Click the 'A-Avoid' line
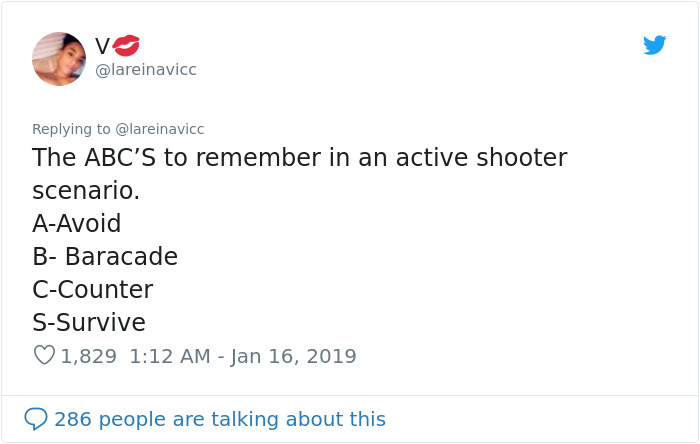 pos(77,224)
